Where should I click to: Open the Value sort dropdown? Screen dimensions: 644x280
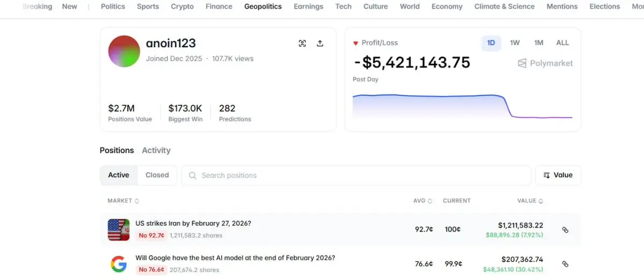coord(558,175)
